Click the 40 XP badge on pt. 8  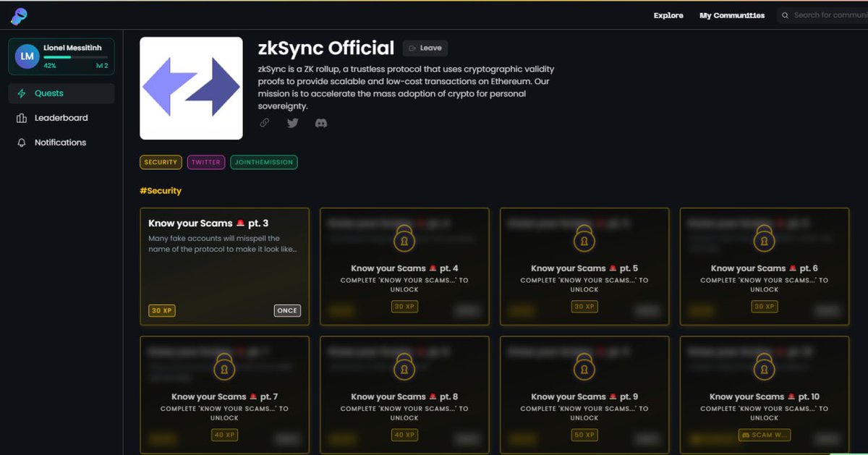404,435
